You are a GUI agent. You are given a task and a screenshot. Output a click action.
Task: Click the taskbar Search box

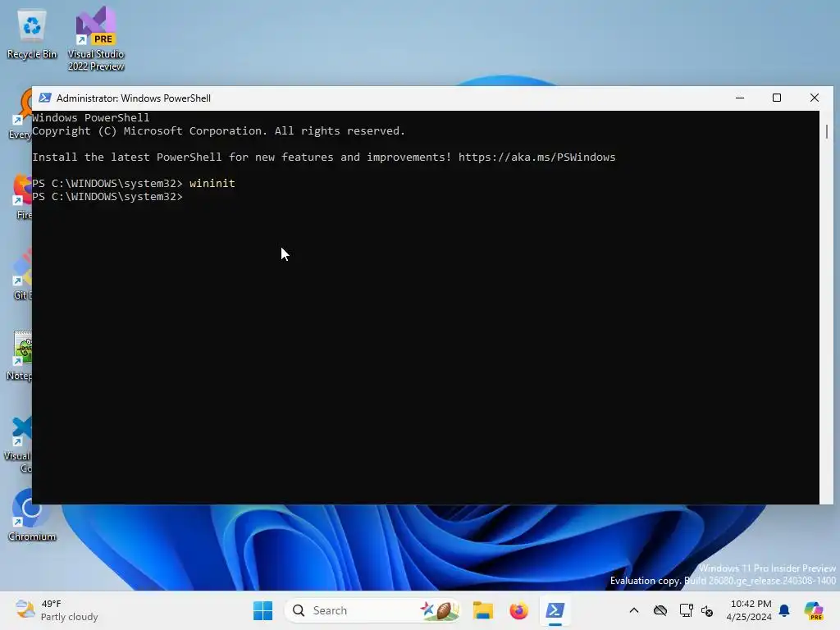(x=372, y=610)
